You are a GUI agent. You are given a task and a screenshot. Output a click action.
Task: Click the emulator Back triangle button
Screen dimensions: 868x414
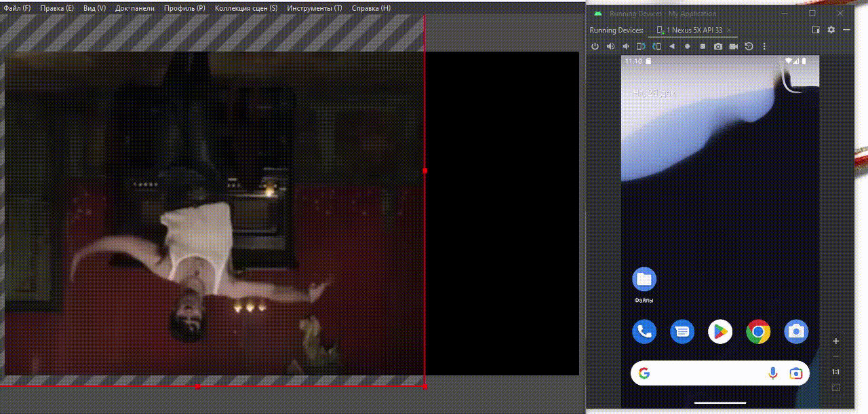pos(672,46)
